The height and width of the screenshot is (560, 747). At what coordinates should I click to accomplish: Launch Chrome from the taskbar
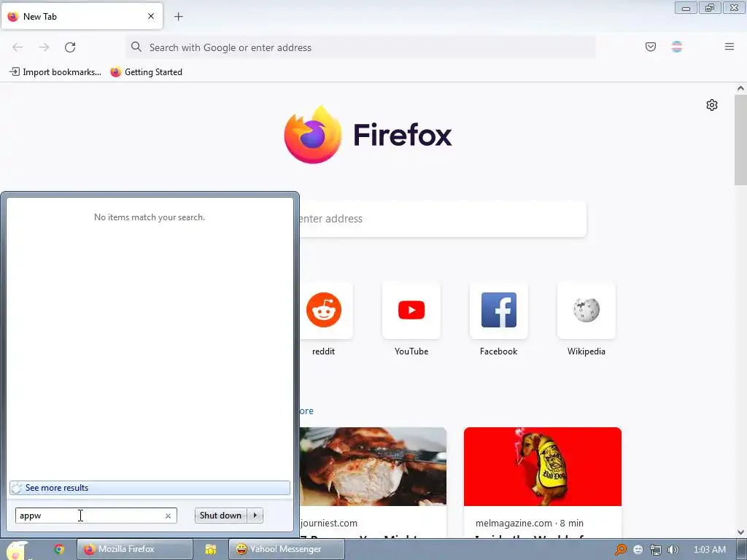click(x=58, y=549)
